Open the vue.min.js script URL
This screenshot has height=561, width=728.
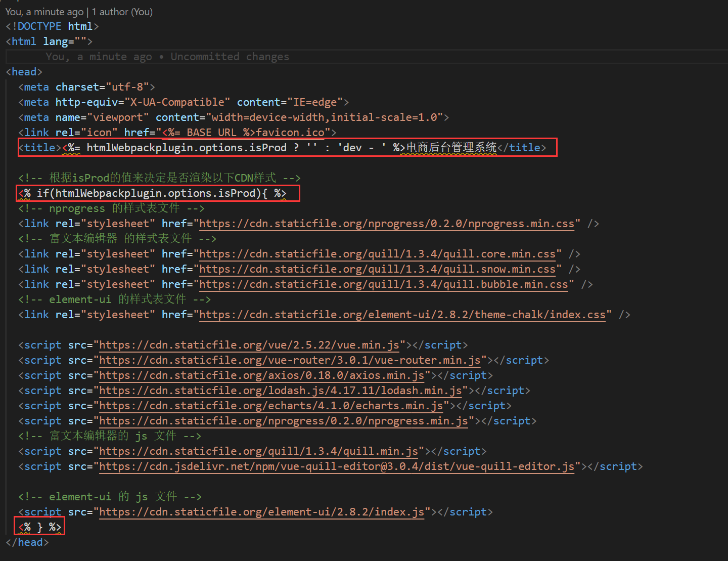click(249, 345)
